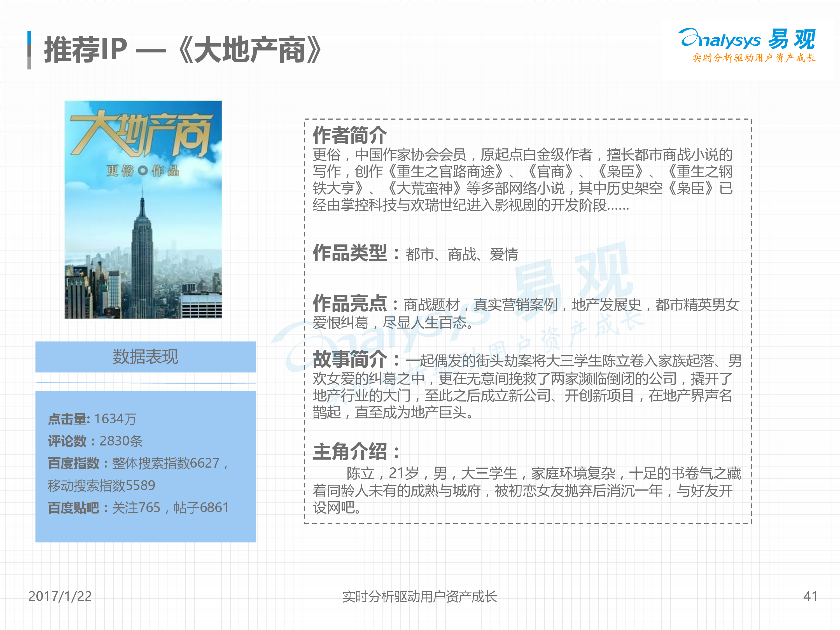Click the 移动搜索指数5589 line

pos(101,485)
